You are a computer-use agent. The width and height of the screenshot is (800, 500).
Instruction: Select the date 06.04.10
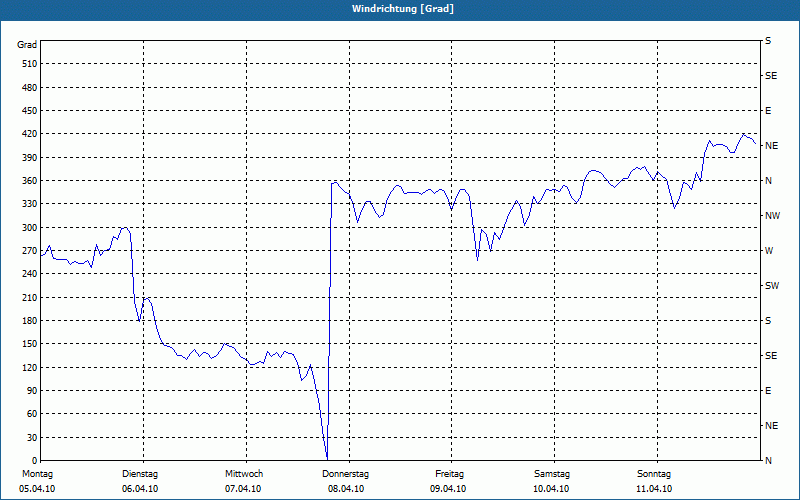140,489
